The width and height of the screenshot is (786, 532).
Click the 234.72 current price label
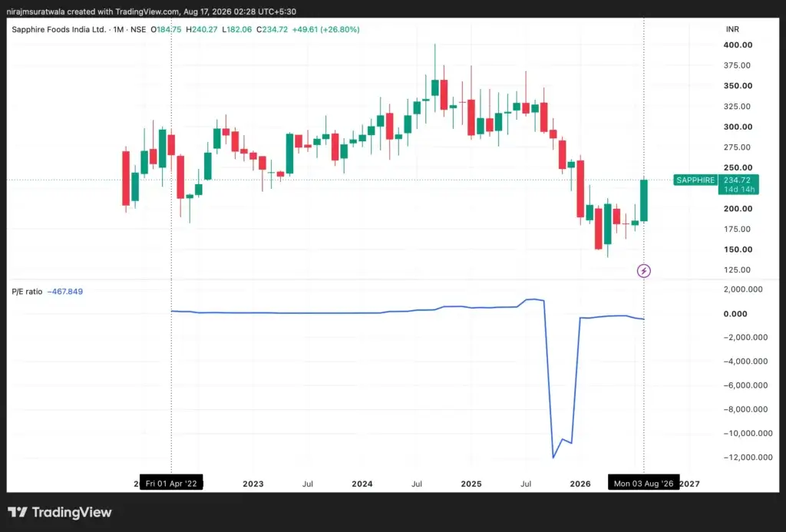pyautogui.click(x=737, y=180)
